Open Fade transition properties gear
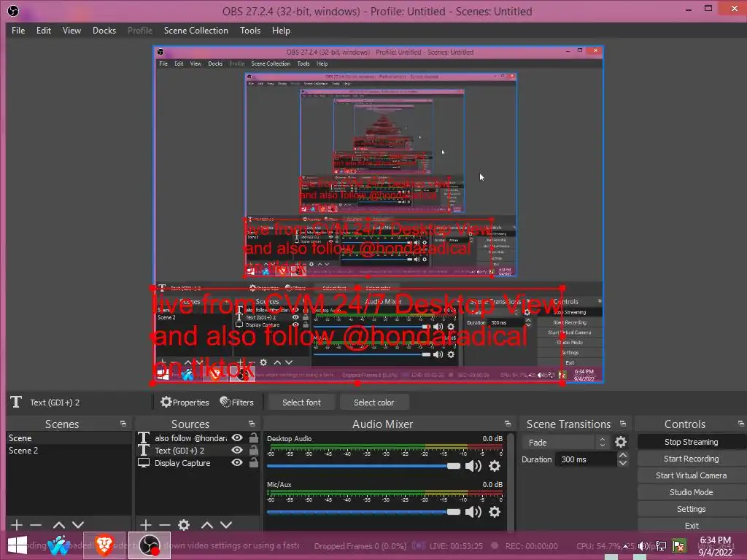747x560 pixels. point(620,442)
